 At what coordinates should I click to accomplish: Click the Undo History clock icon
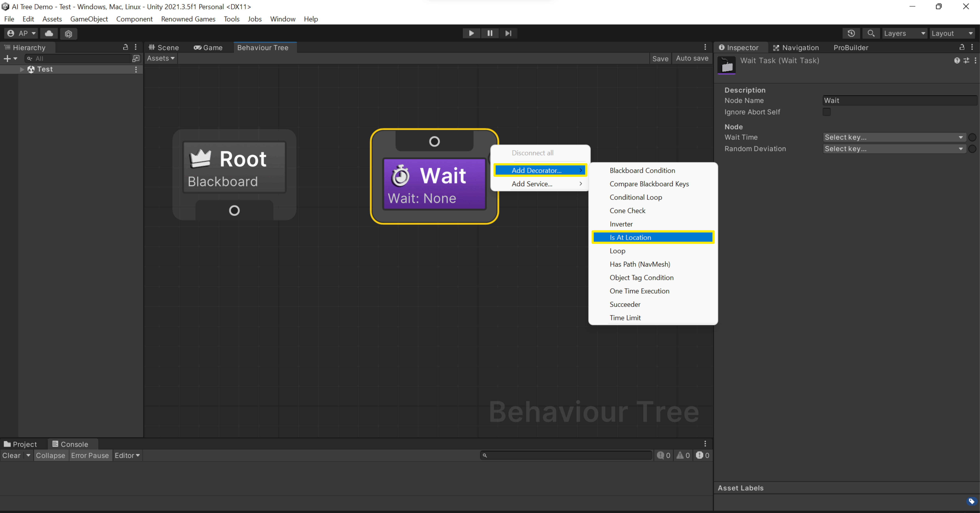pos(851,33)
